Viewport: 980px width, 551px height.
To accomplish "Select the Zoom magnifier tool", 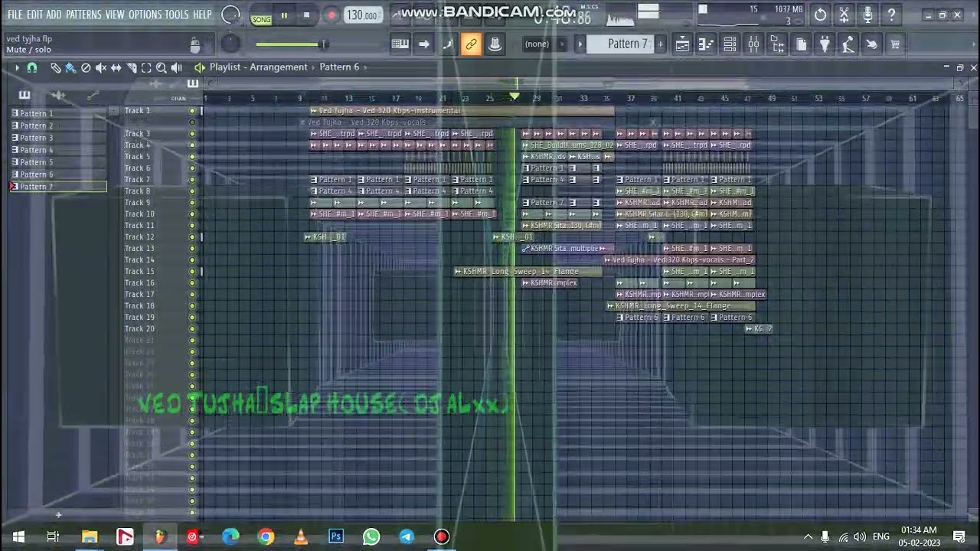I will (x=161, y=67).
